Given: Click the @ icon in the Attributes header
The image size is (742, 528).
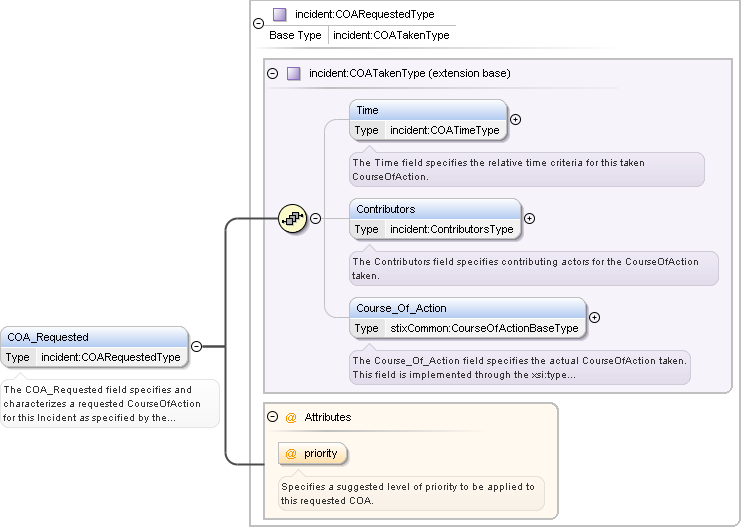Looking at the screenshot, I should coord(291,417).
